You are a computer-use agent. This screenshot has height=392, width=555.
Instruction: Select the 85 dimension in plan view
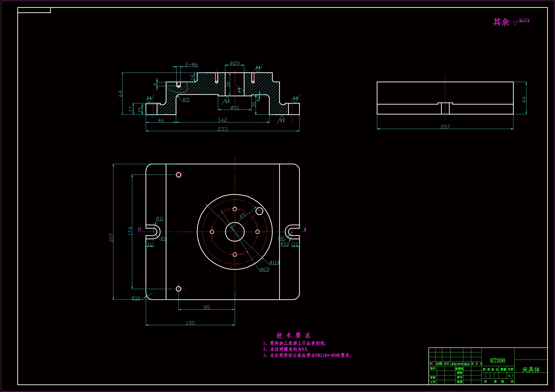click(207, 308)
